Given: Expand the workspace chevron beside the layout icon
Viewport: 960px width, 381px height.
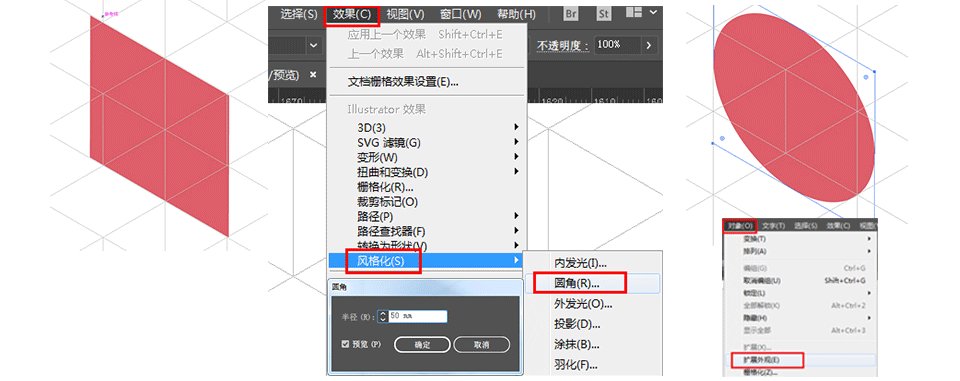Looking at the screenshot, I should pos(653,12).
